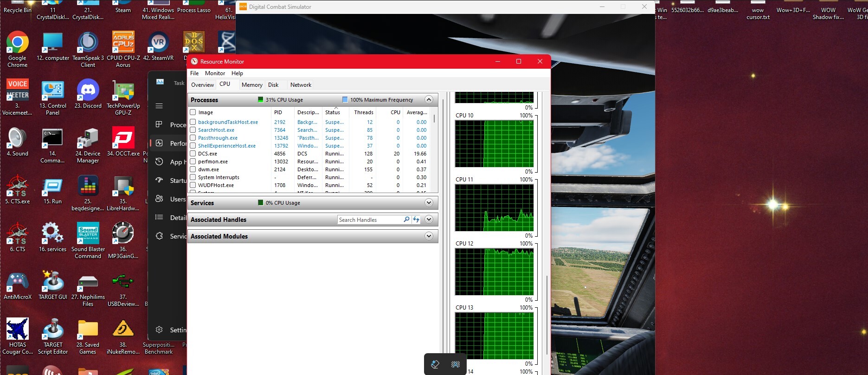Viewport: 868px width, 375px height.
Task: Select perfmon.exe process checkbox
Action: 193,162
